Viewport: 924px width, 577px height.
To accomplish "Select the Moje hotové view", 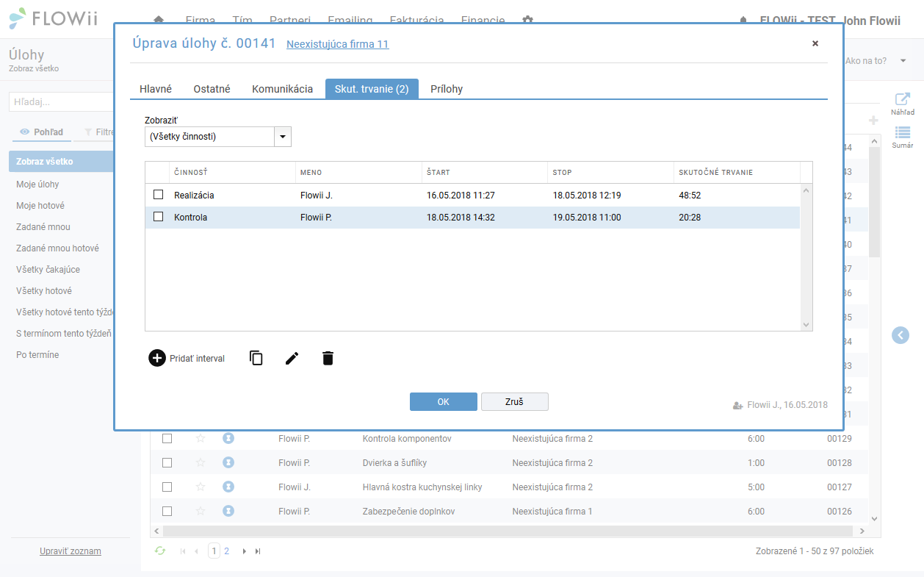I will click(40, 206).
